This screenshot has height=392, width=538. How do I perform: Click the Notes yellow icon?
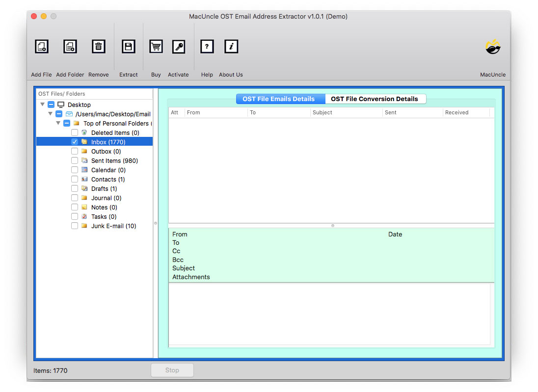(x=84, y=207)
